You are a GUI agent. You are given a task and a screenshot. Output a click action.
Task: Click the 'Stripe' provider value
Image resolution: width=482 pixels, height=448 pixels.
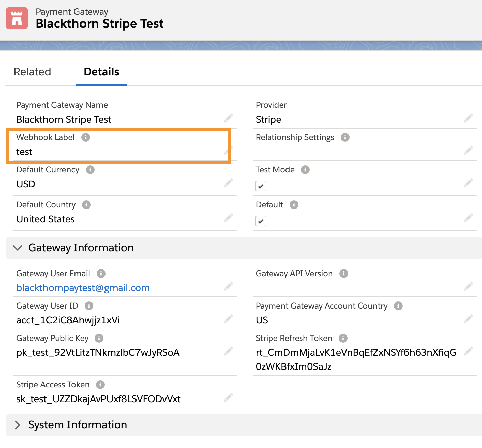pyautogui.click(x=269, y=120)
